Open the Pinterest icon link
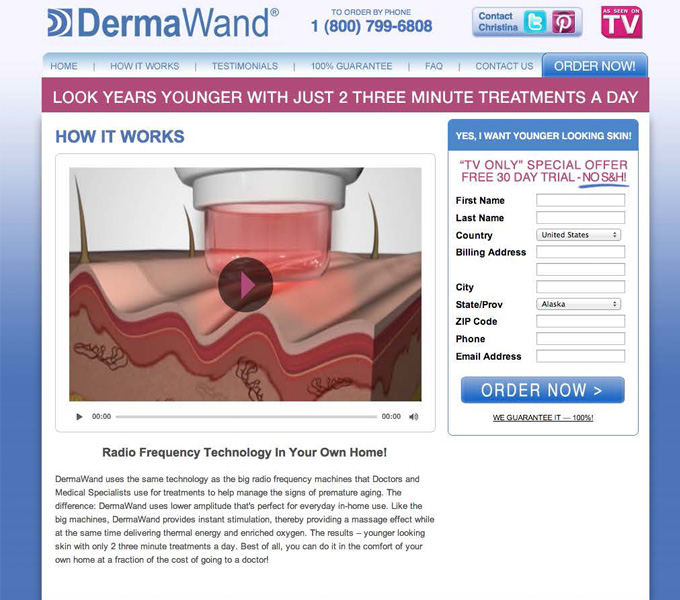The height and width of the screenshot is (600, 680). point(563,22)
